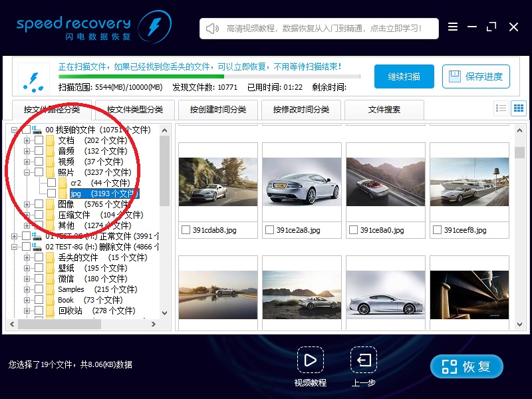
Task: Open the 文件搜索 tab
Action: tap(384, 110)
